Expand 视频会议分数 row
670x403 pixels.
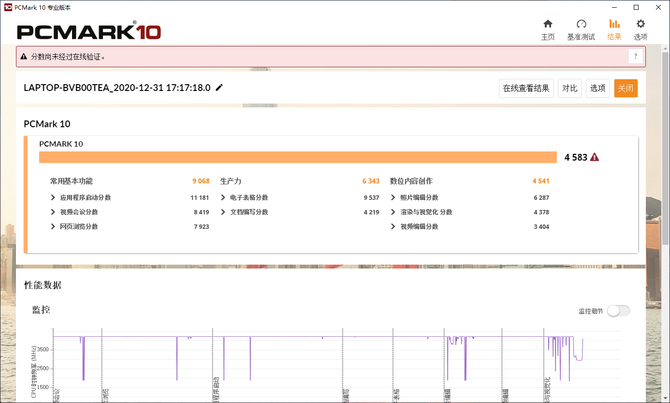click(x=53, y=212)
